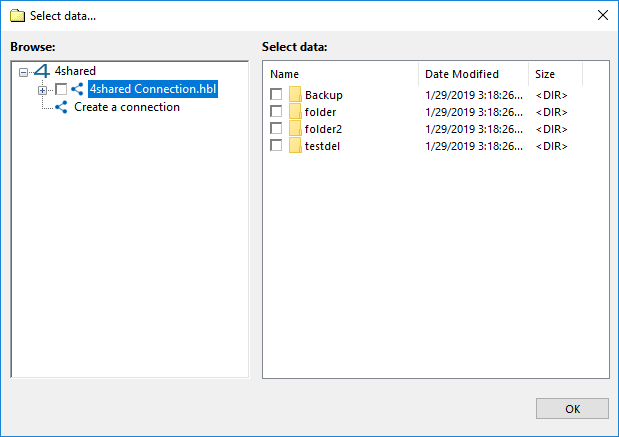Click date modified value of row 'folder'
Viewport: 619px width, 437px height.
[x=474, y=112]
